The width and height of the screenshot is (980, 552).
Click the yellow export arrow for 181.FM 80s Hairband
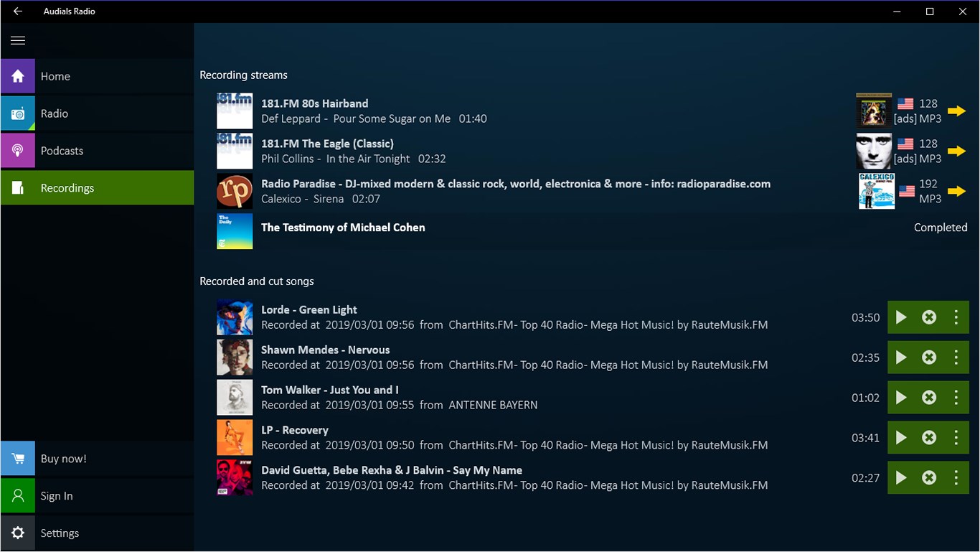coord(957,111)
